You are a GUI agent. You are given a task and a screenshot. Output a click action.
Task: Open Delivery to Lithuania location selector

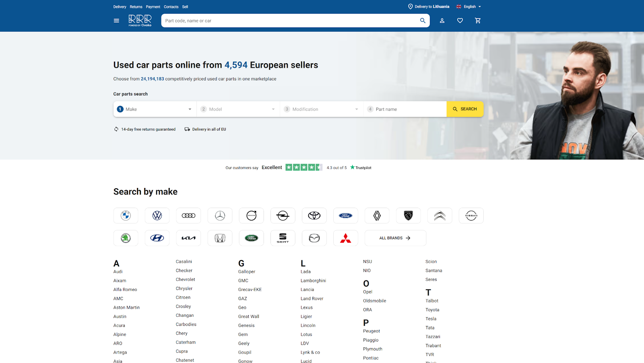coord(429,7)
